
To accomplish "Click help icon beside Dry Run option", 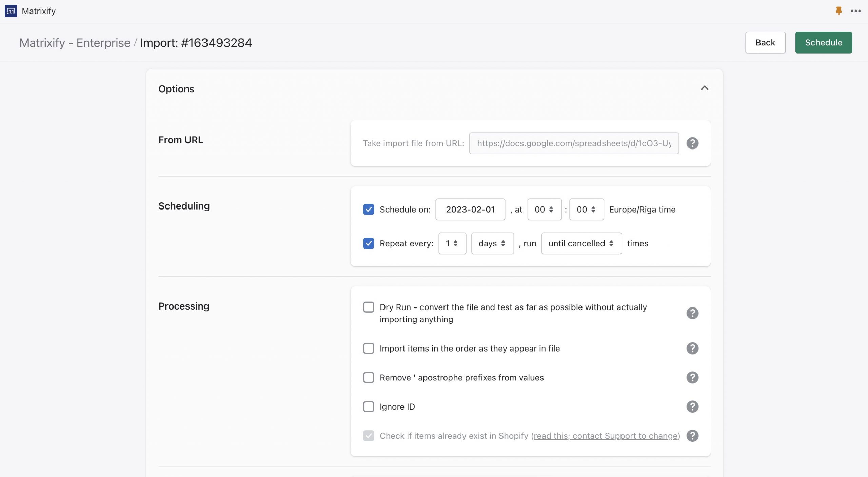I will click(692, 313).
